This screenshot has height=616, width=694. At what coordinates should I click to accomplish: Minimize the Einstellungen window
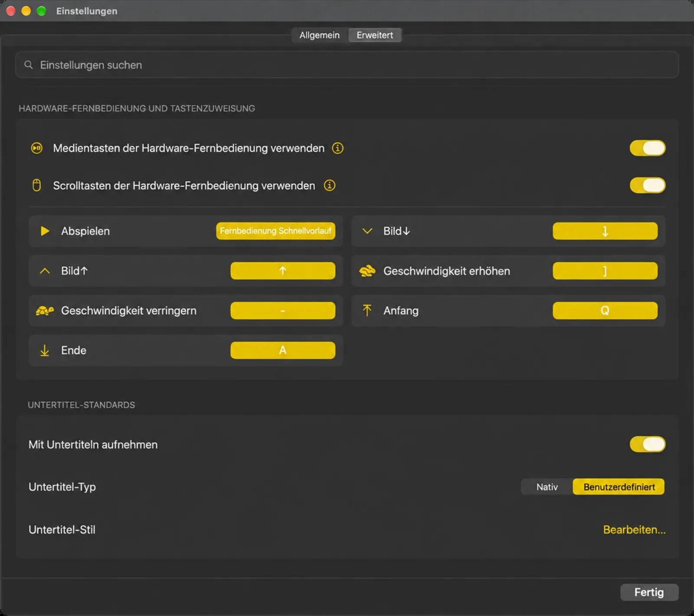point(26,11)
